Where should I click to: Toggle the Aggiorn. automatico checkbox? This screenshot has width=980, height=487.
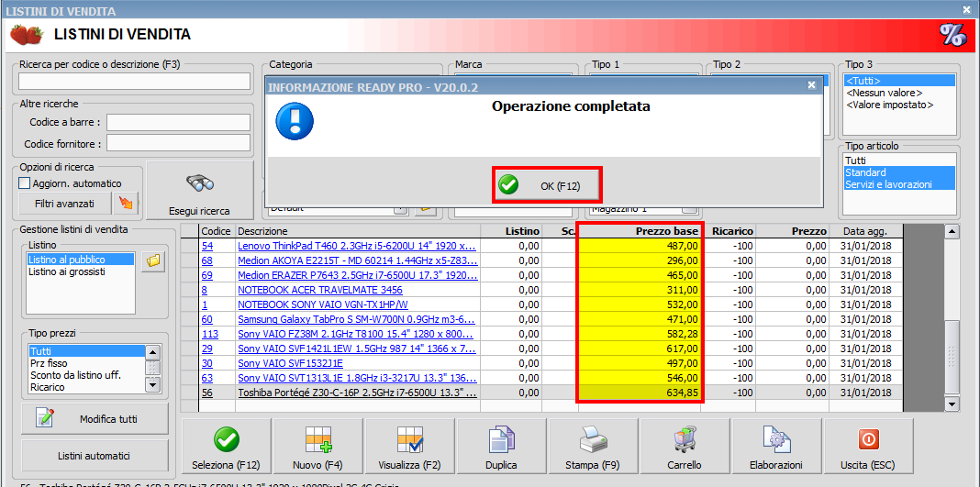pos(25,183)
